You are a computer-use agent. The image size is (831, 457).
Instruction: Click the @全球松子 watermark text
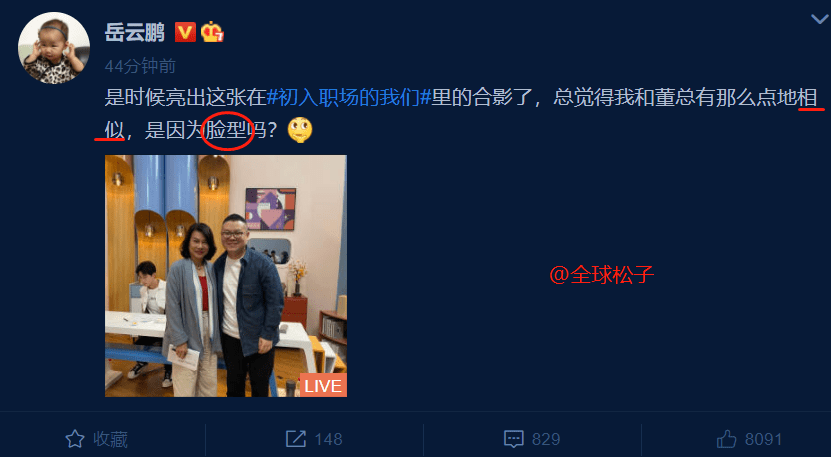click(x=602, y=275)
